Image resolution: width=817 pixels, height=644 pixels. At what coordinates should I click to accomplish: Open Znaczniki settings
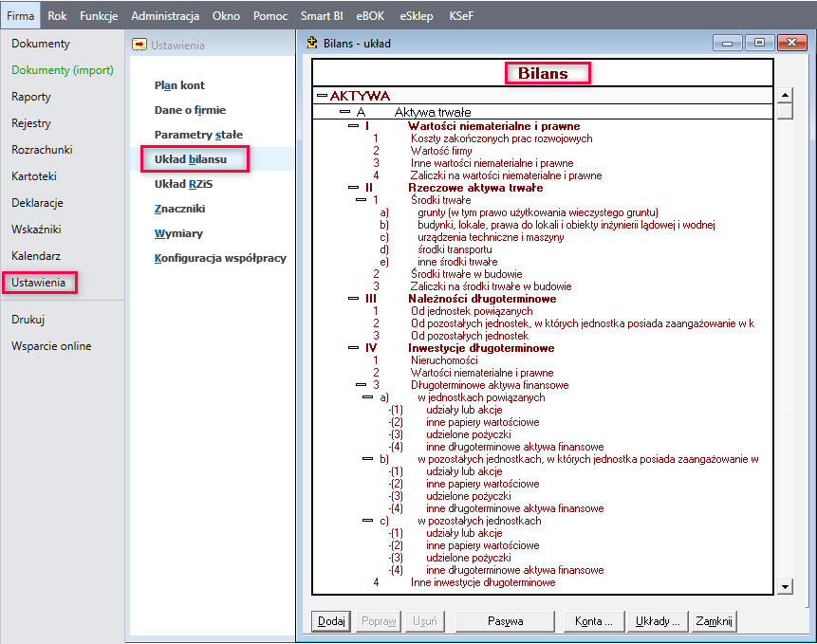[x=179, y=209]
